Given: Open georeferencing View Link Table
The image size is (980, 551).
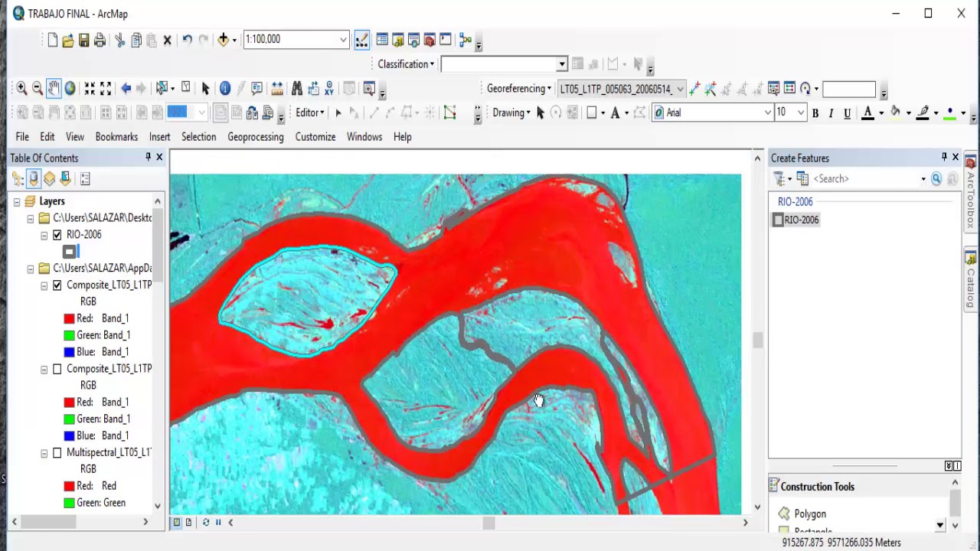Looking at the screenshot, I should [x=789, y=89].
